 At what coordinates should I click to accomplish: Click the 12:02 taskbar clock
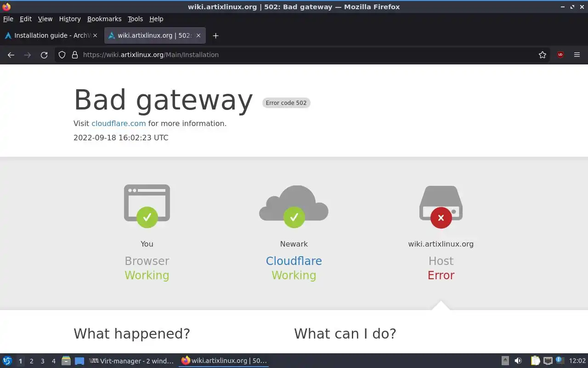tap(577, 361)
